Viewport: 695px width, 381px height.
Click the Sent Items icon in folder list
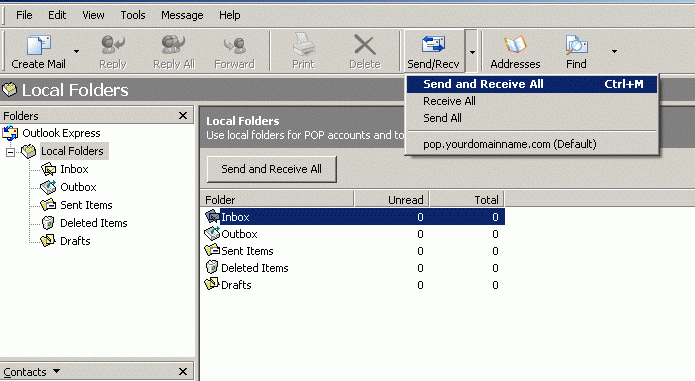[212, 250]
